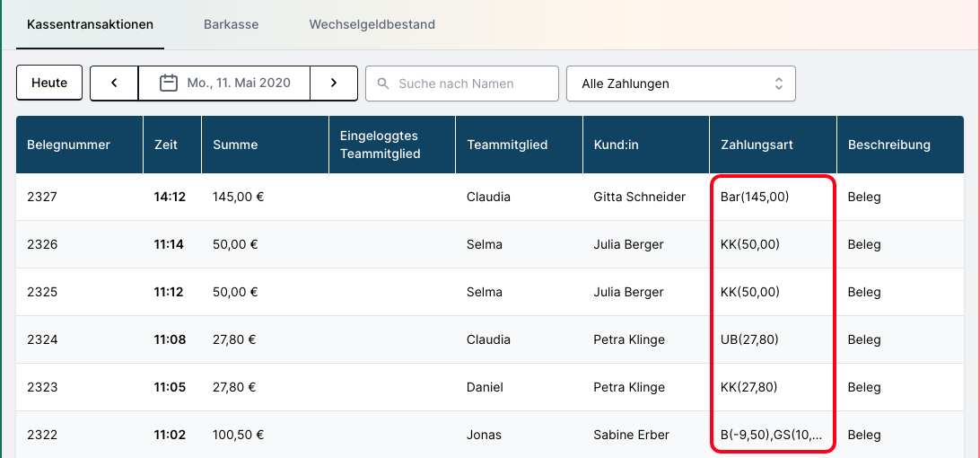This screenshot has width=980, height=458.
Task: Click customer name Sabine Erber
Action: 632,435
